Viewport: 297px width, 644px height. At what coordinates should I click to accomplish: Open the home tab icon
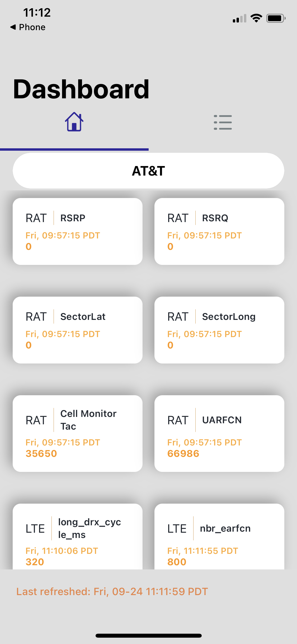click(x=74, y=122)
